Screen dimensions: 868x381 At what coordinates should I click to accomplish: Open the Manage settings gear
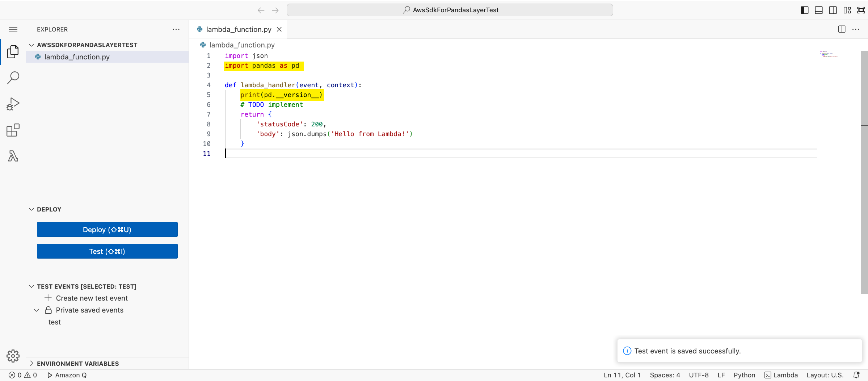(x=13, y=356)
